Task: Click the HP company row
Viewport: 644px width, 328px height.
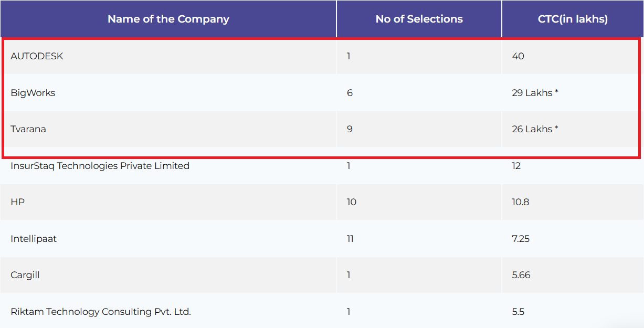Action: pyautogui.click(x=18, y=202)
